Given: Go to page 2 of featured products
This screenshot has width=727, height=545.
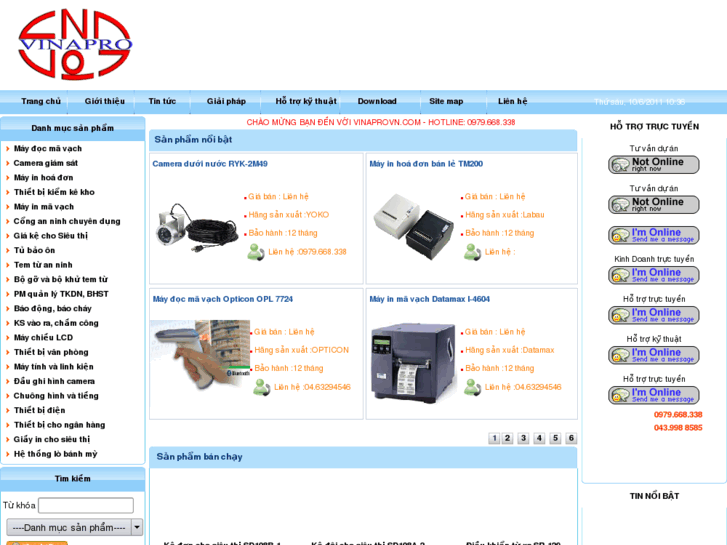Looking at the screenshot, I should click(508, 438).
